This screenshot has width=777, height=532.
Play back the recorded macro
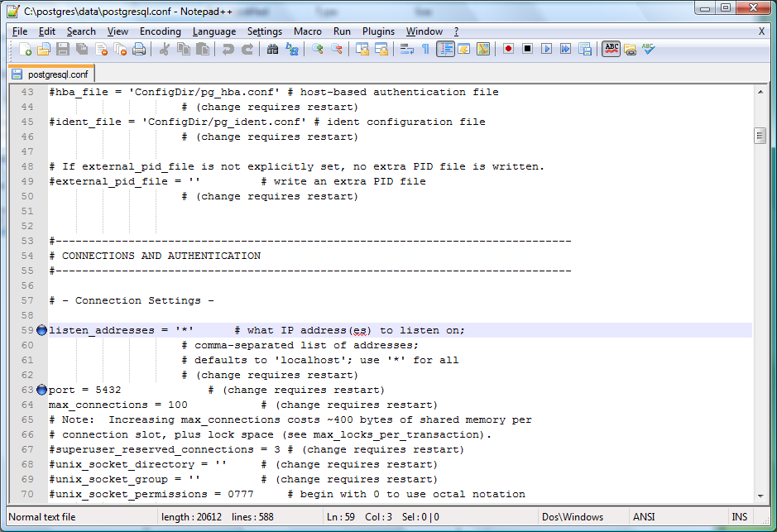[x=546, y=49]
